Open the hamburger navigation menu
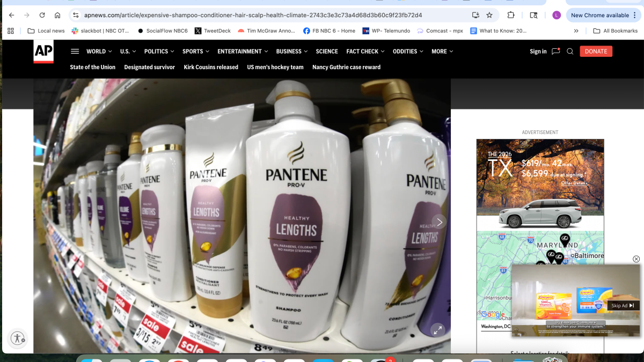Viewport: 644px width, 362px height. point(75,51)
